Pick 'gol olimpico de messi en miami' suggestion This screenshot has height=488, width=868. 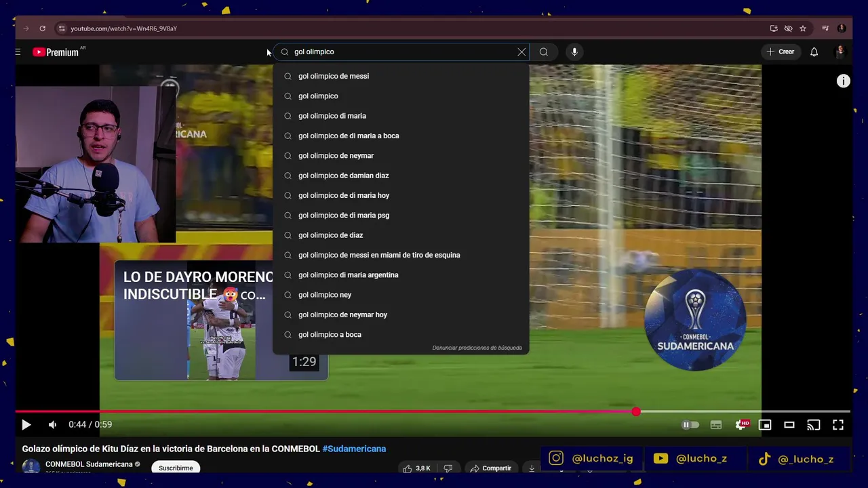click(401, 255)
